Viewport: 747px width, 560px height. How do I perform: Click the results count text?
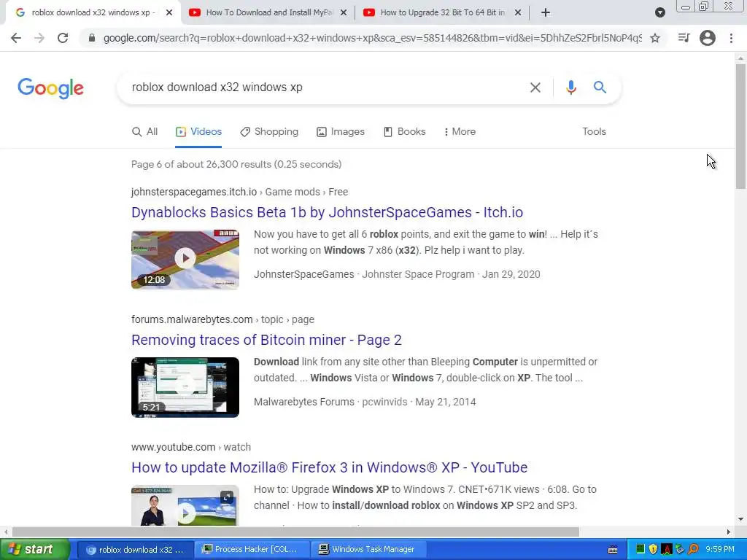coord(236,164)
